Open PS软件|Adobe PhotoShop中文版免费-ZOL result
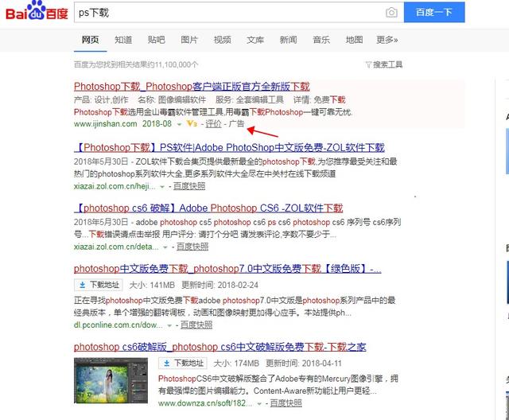The image size is (509, 420). 229,148
